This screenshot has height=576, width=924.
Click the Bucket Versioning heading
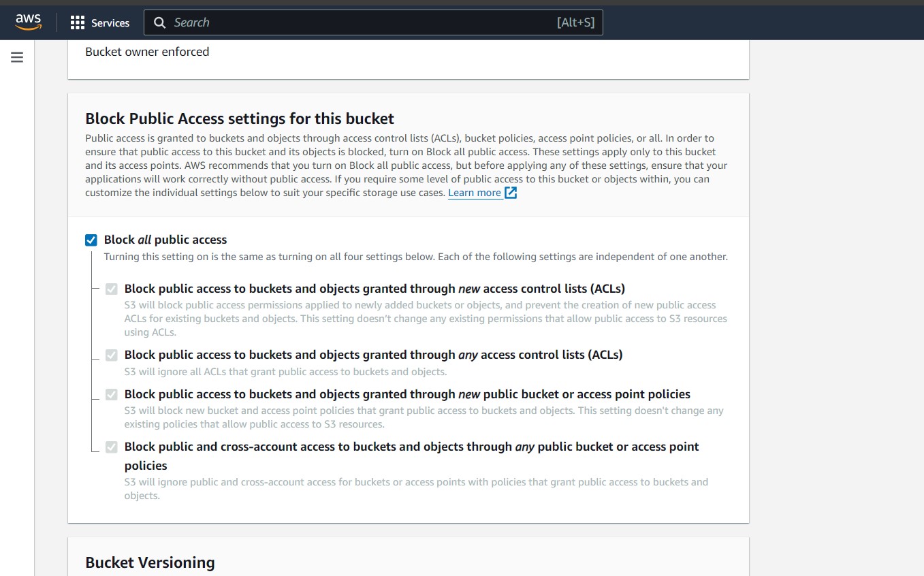click(x=150, y=562)
